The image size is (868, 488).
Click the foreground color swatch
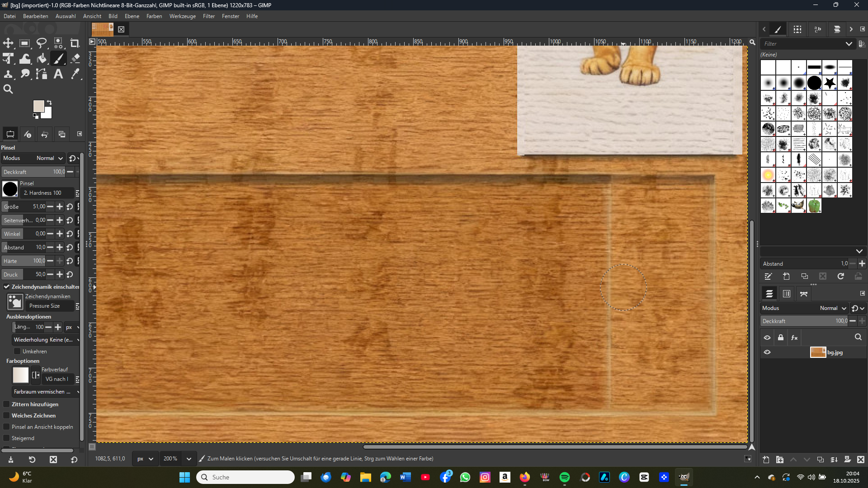pyautogui.click(x=38, y=107)
